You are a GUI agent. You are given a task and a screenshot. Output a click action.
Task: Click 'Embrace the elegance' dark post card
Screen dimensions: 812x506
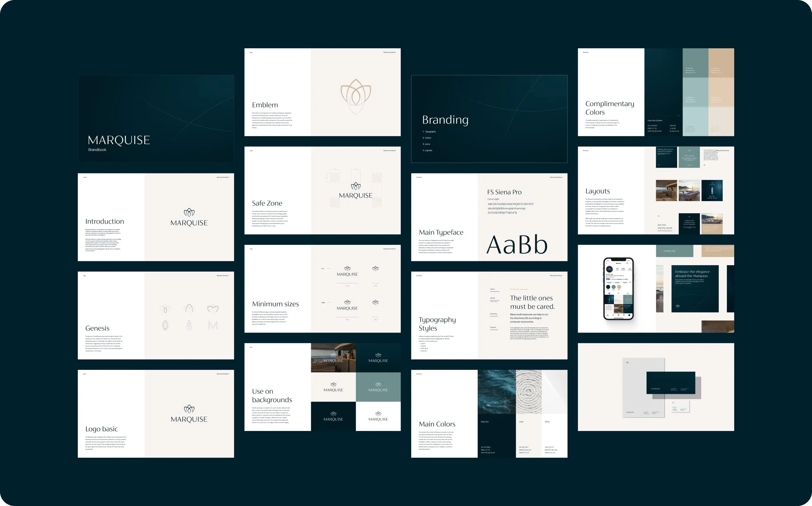694,289
